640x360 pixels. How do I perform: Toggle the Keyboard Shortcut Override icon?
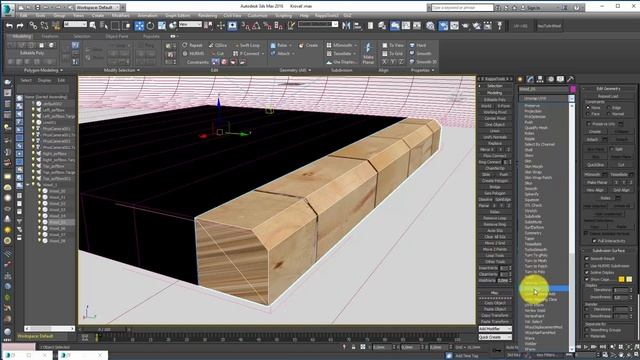pyautogui.click(x=232, y=26)
